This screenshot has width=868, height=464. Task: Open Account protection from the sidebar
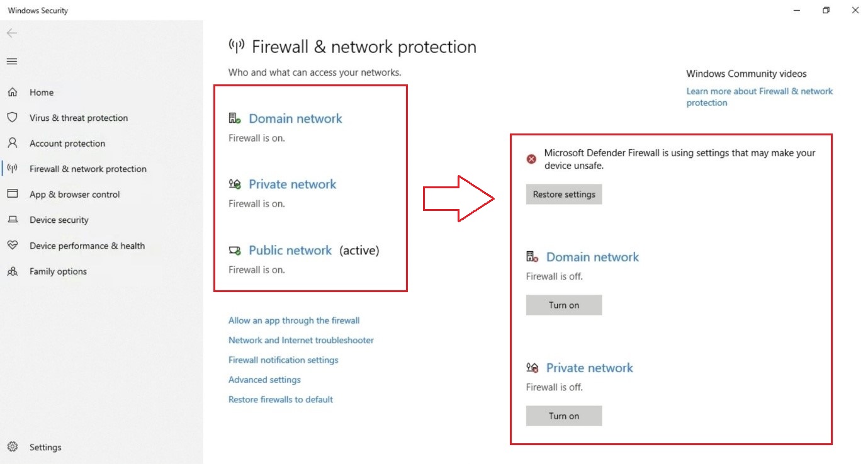coord(67,143)
